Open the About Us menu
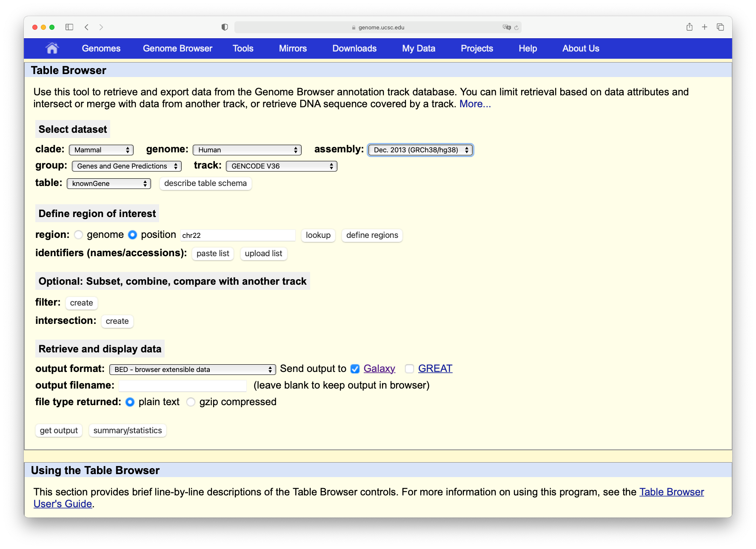The height and width of the screenshot is (549, 756). point(581,49)
